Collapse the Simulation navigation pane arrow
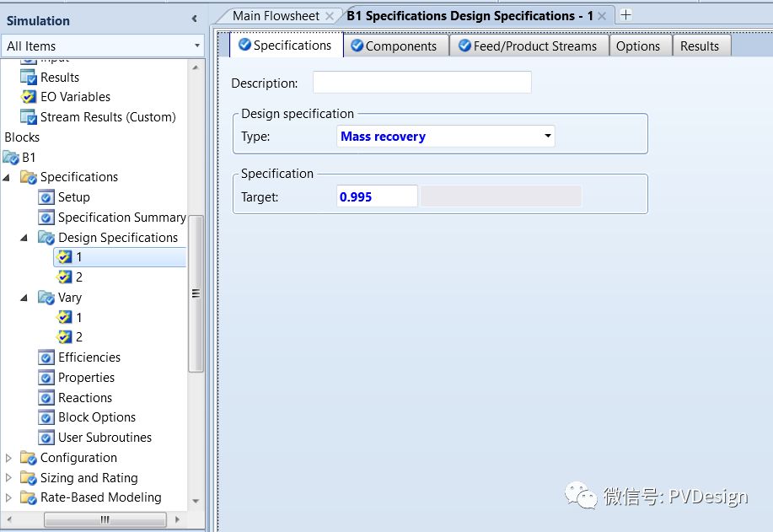This screenshot has height=532, width=773. click(194, 19)
